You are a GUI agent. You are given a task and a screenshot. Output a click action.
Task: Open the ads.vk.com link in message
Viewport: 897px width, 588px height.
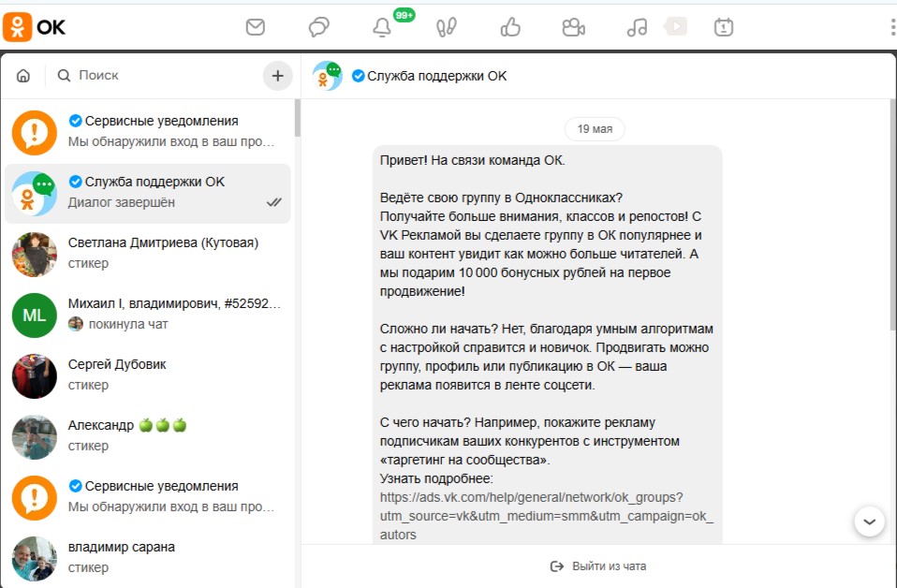[x=546, y=516]
